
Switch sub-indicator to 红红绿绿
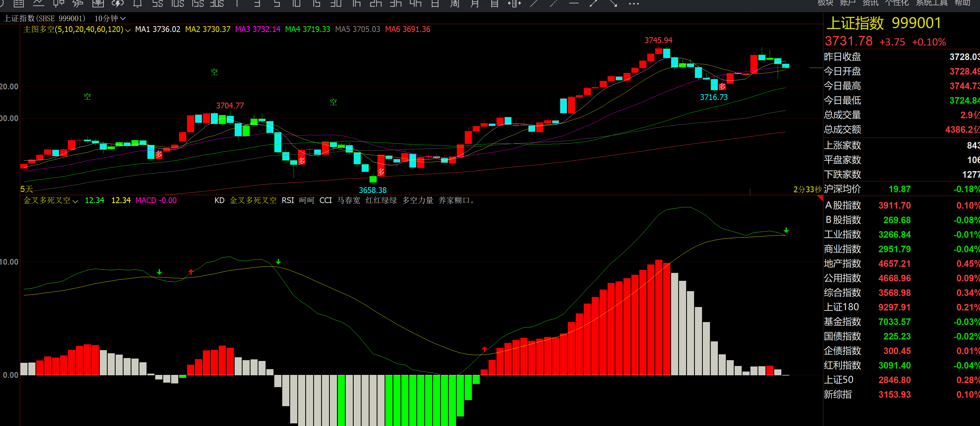point(381,200)
